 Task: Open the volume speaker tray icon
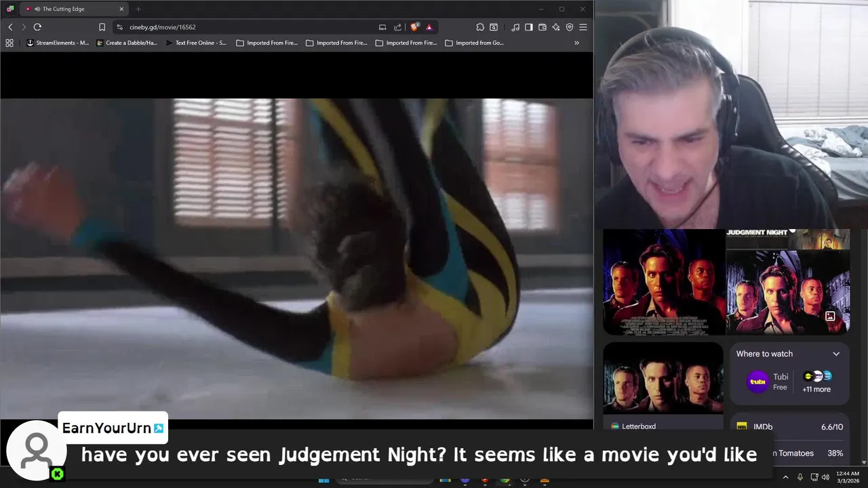click(825, 477)
